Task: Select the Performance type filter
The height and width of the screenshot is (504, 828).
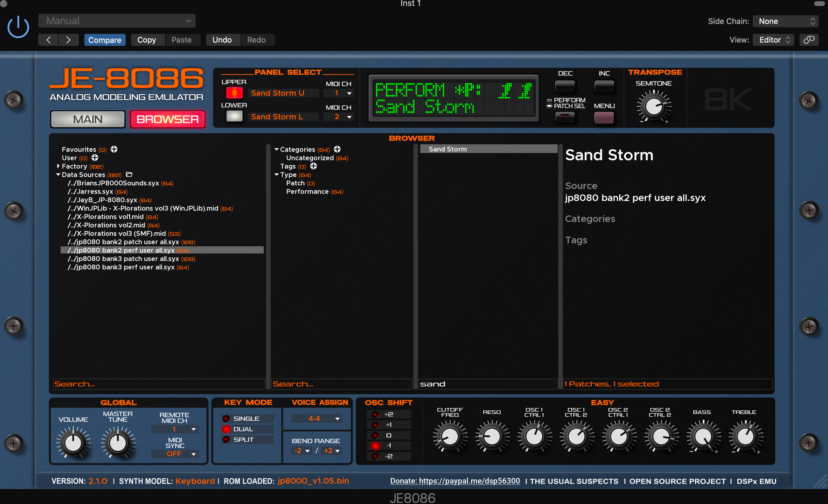Action: pyautogui.click(x=307, y=191)
